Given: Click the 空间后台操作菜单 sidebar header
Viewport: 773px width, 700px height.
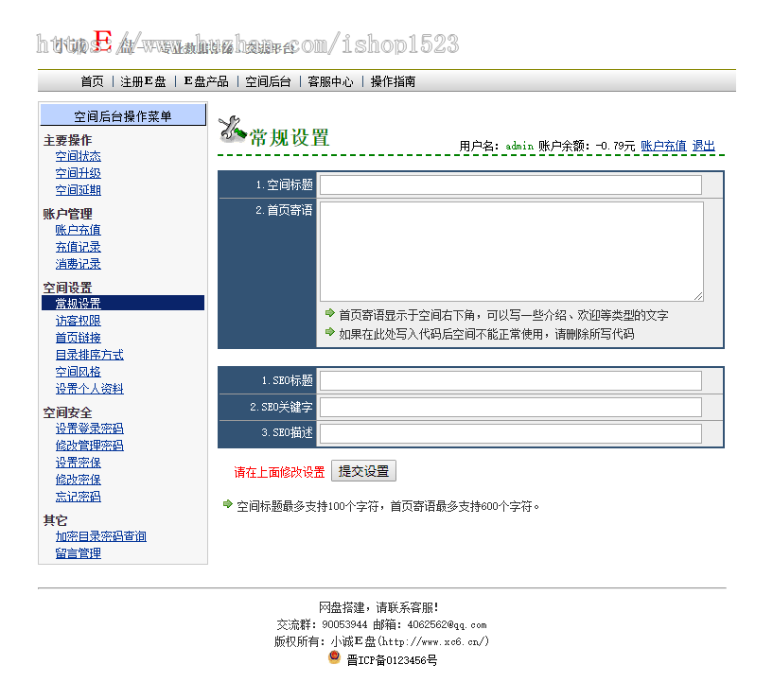Looking at the screenshot, I should (123, 115).
